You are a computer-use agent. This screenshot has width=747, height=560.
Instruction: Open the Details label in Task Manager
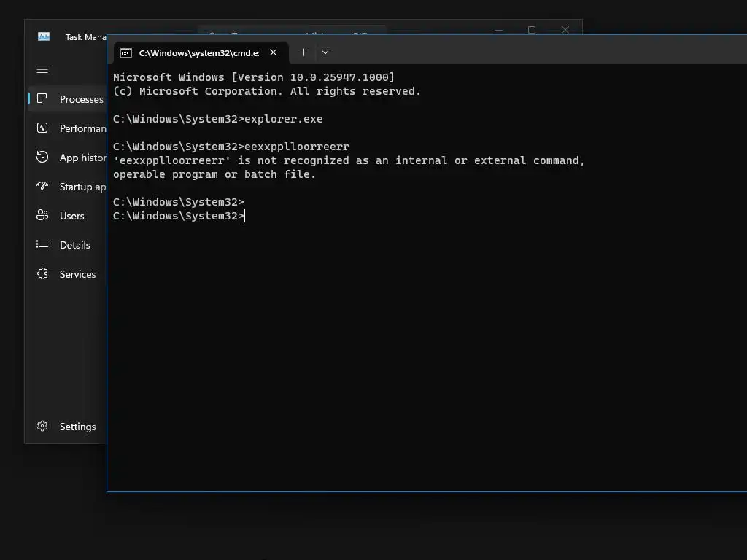point(75,245)
